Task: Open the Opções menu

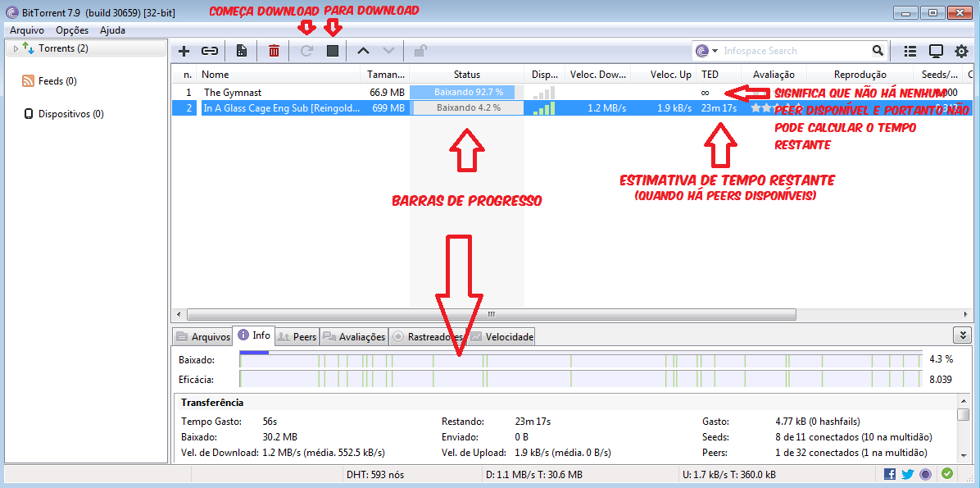Action: pyautogui.click(x=71, y=30)
